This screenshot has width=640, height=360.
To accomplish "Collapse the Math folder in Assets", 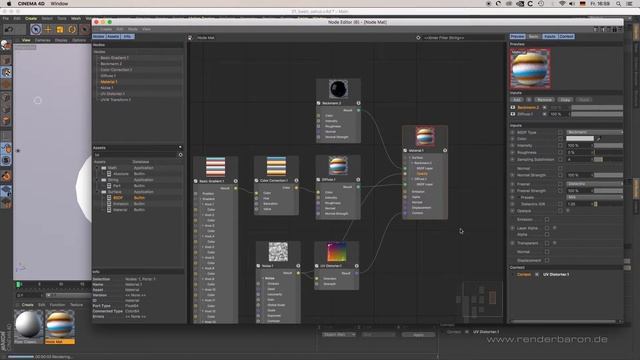I will click(x=98, y=168).
